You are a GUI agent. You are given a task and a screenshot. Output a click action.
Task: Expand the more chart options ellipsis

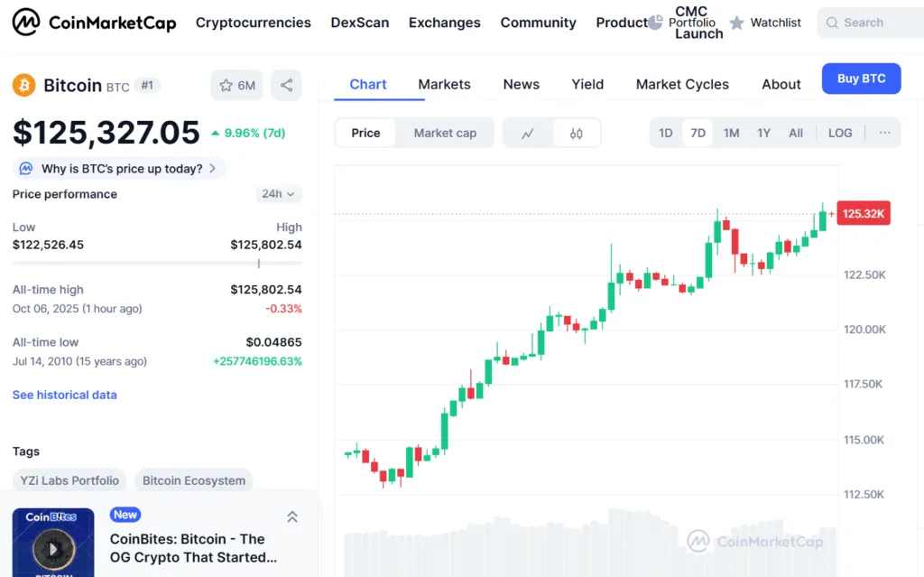[882, 132]
